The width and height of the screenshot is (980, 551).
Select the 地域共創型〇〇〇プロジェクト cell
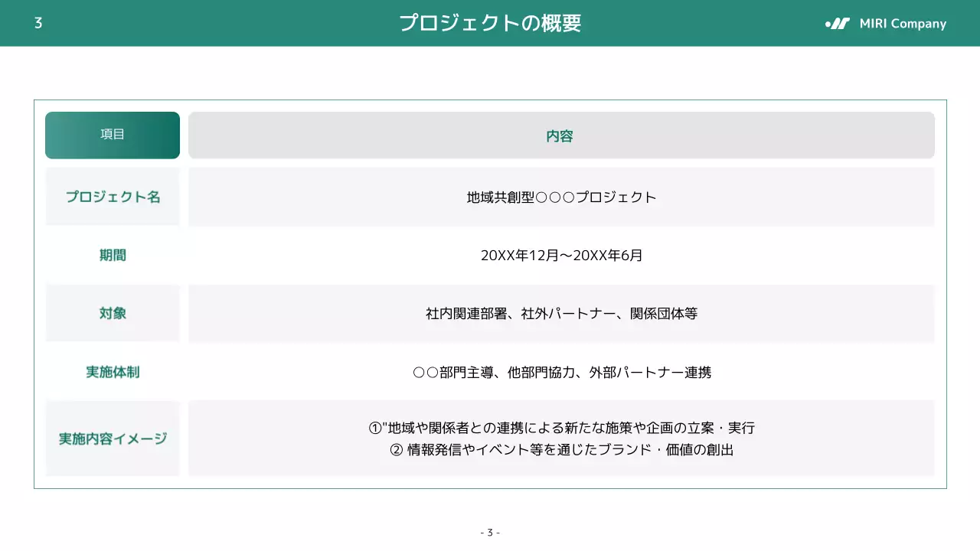[560, 197]
